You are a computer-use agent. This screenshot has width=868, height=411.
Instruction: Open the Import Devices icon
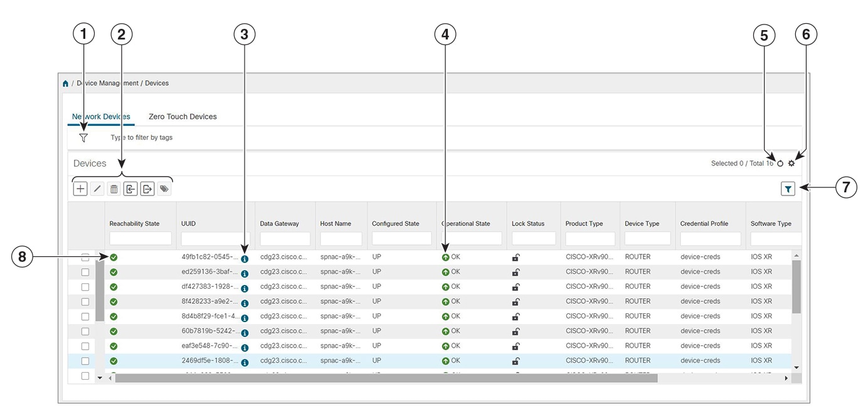[x=130, y=188]
